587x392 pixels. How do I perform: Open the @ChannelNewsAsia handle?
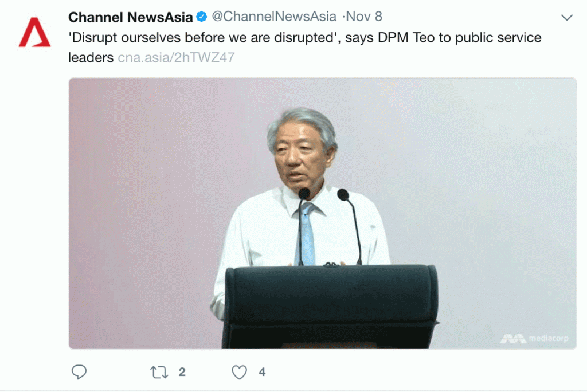tap(274, 17)
